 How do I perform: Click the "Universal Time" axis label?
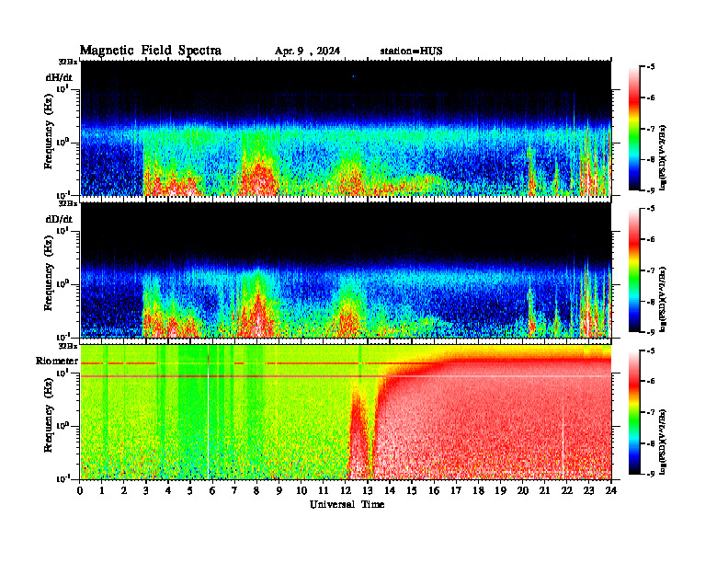pos(347,504)
